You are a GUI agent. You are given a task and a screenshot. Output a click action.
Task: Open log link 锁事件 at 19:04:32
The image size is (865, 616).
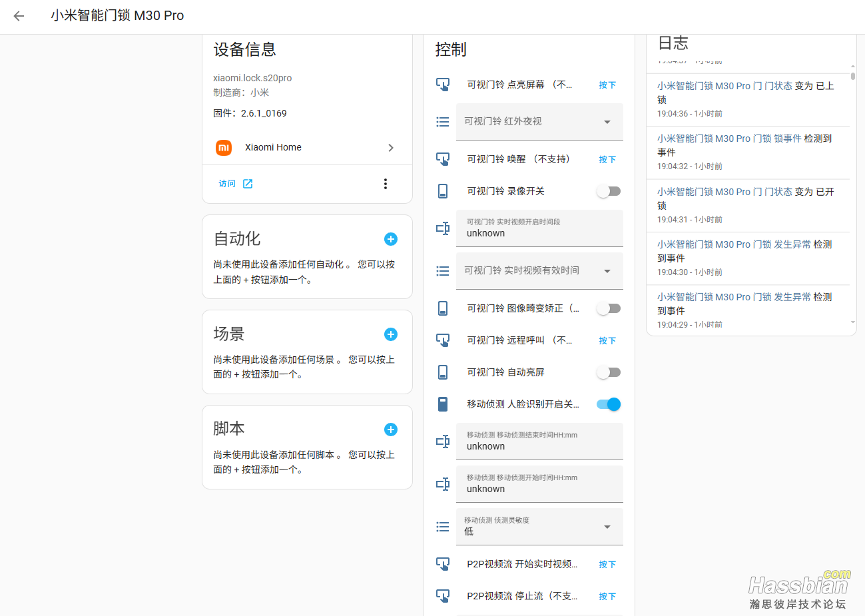(x=729, y=139)
